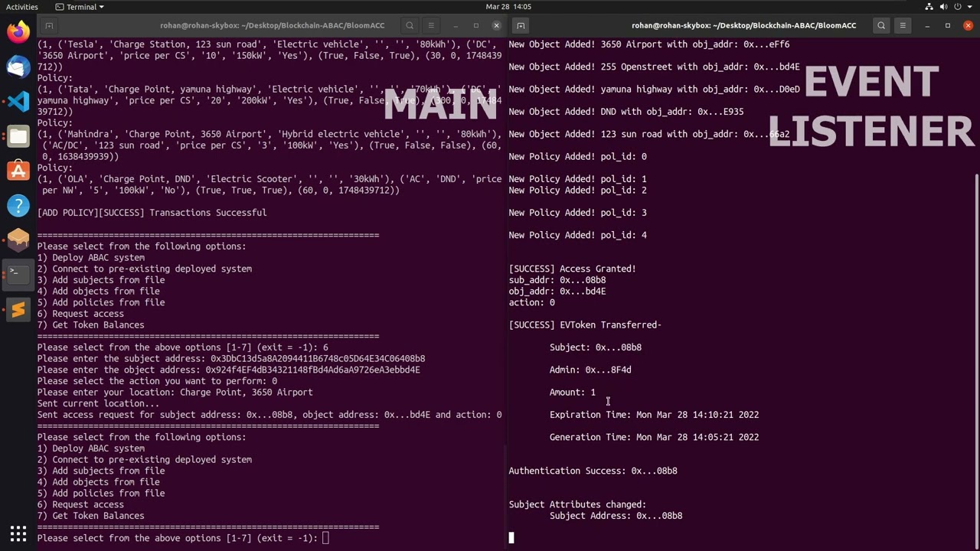980x551 pixels.
Task: Click 'New Object Added! 3650 Airport' line
Action: click(x=649, y=44)
